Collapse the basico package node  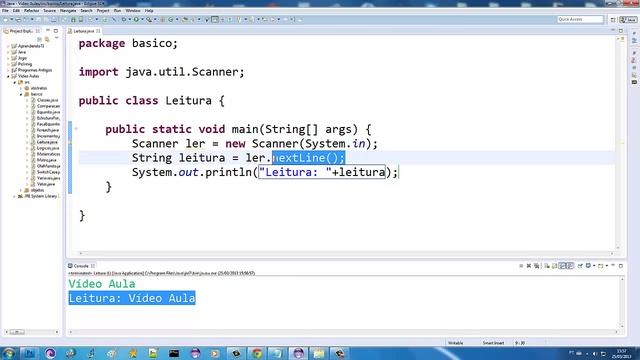pos(21,94)
